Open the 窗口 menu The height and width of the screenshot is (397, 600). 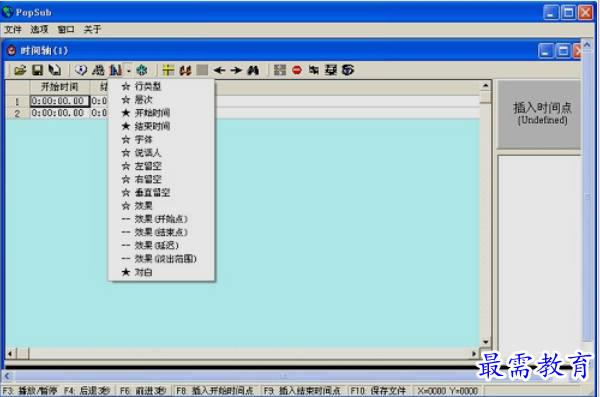[66, 29]
